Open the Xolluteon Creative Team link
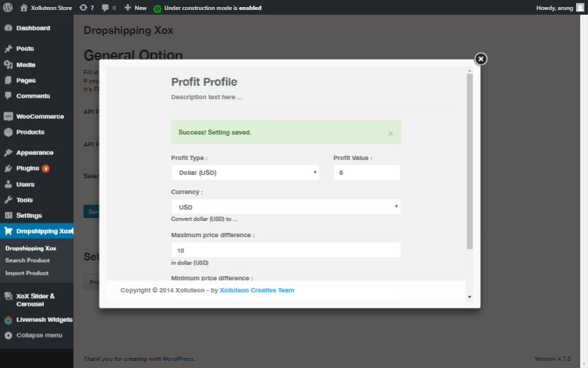Viewport: 588px width, 368px height. (x=257, y=290)
